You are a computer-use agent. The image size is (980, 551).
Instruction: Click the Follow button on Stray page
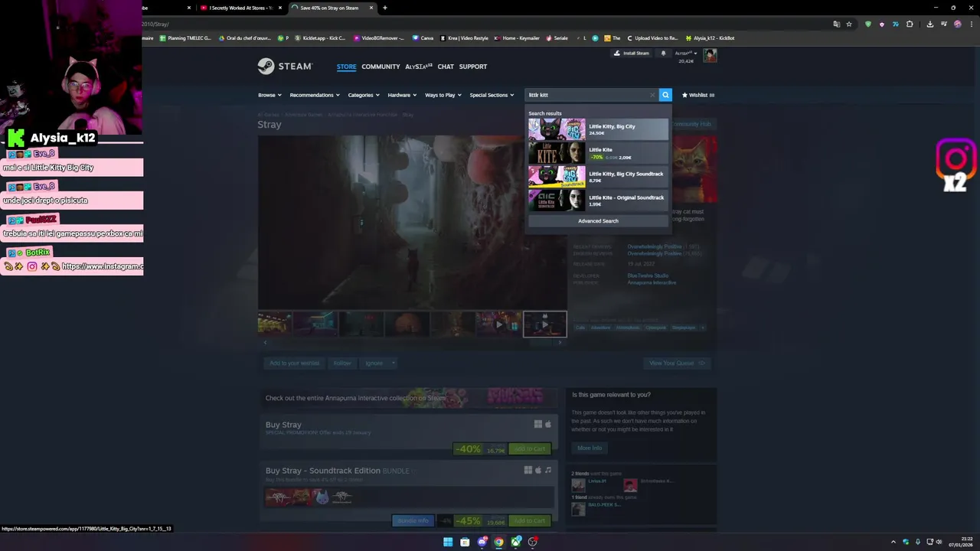(x=342, y=363)
